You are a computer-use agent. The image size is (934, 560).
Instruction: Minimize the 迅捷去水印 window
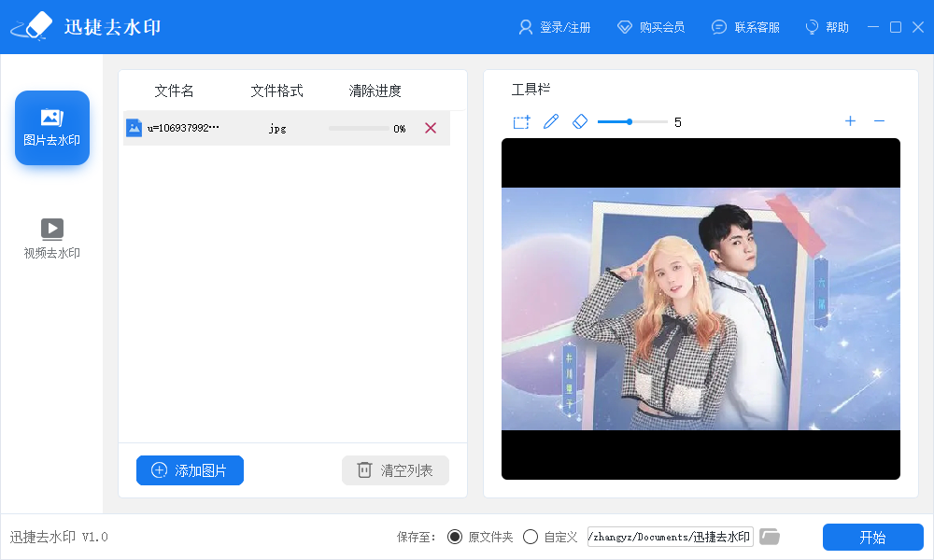(873, 27)
